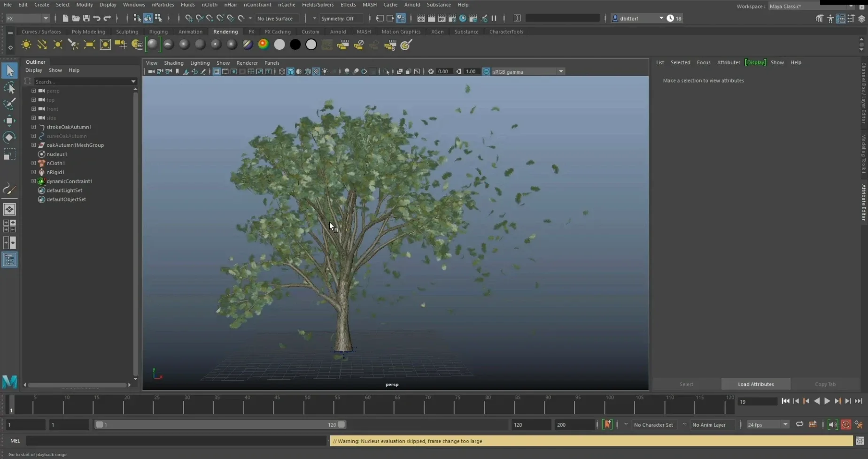Viewport: 868px width, 459px height.
Task: Activate the Rotate tool
Action: (x=9, y=138)
